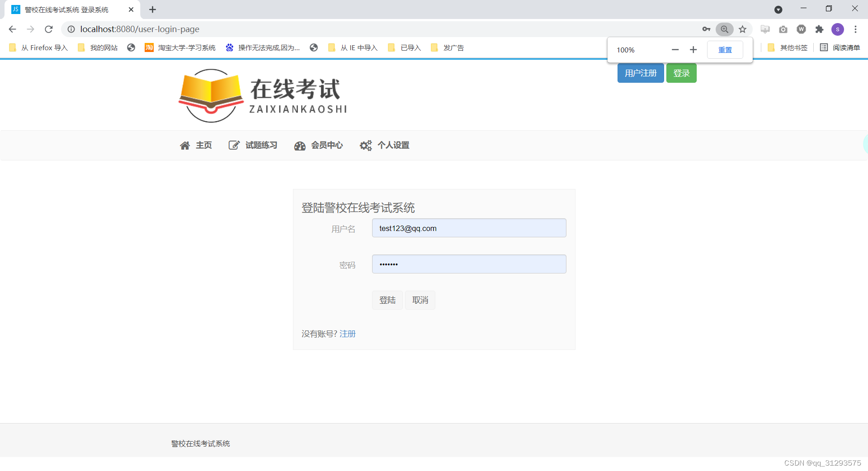Screen dimensions: 868x471
Task: Open the Chrome three-dot menu
Action: click(x=855, y=29)
